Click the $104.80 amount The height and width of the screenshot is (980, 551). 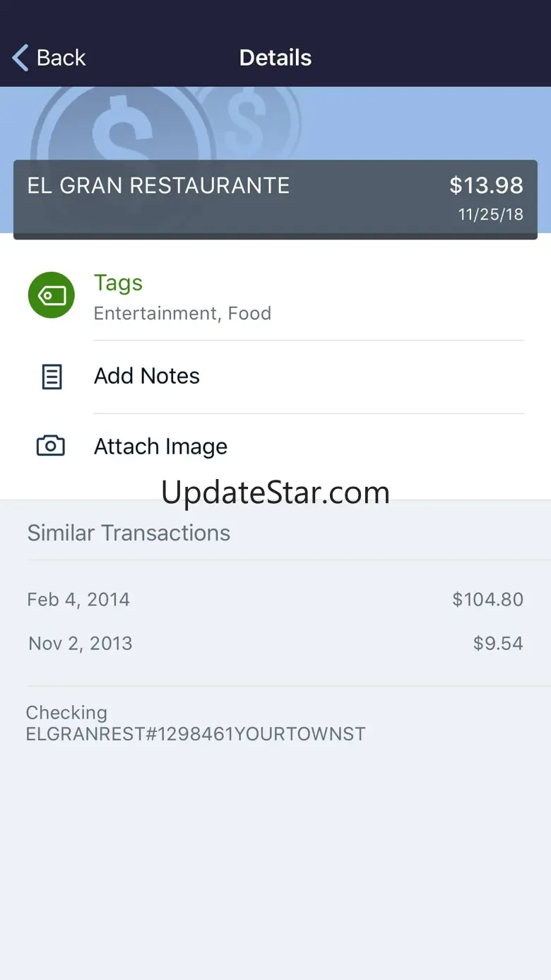[487, 600]
